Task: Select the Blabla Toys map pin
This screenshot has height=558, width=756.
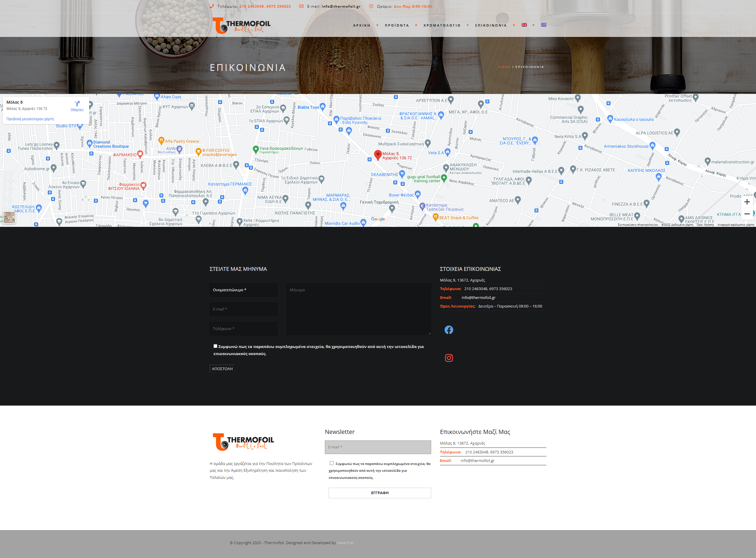Action: [x=322, y=107]
